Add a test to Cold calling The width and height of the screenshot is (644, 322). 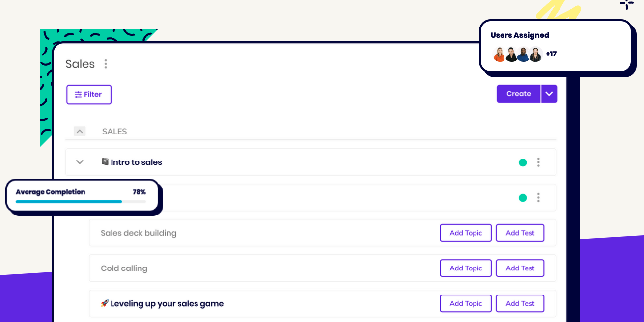click(x=520, y=268)
